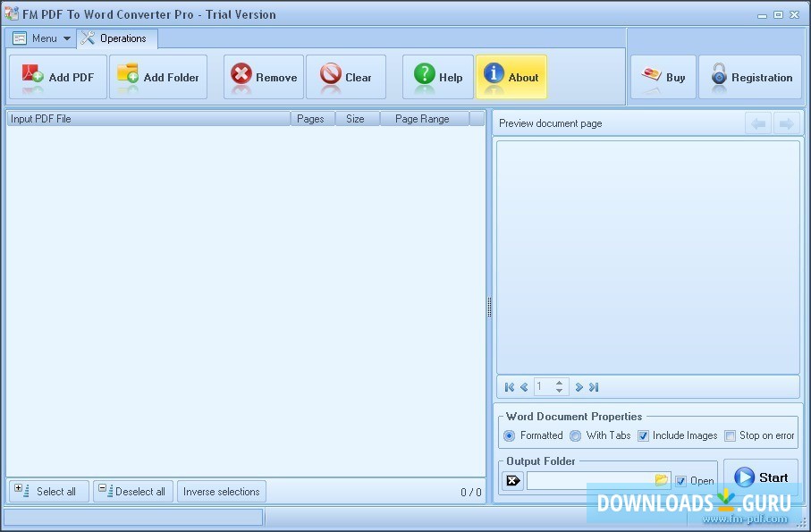Click the Remove button with red X
The height and width of the screenshot is (532, 811).
click(x=264, y=77)
